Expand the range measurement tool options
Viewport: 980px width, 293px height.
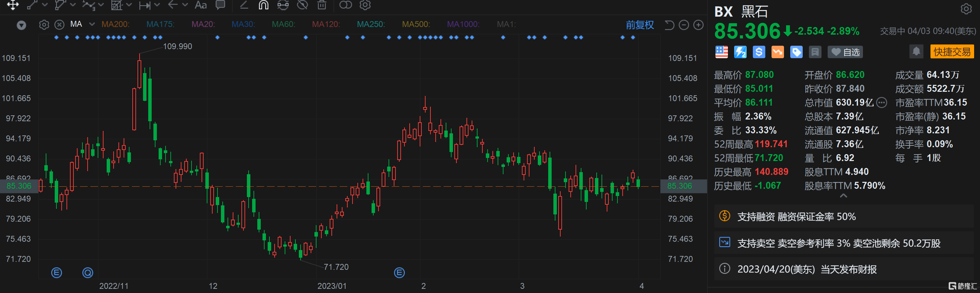click(x=157, y=5)
